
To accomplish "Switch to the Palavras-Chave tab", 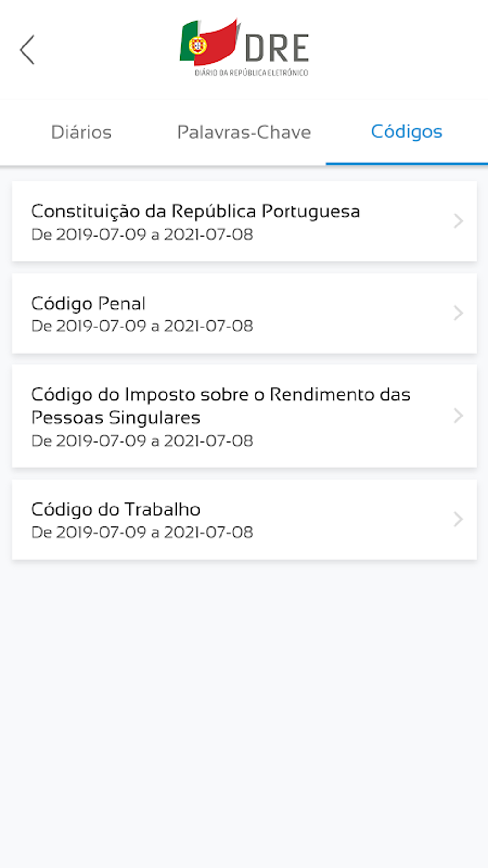I will point(244,132).
